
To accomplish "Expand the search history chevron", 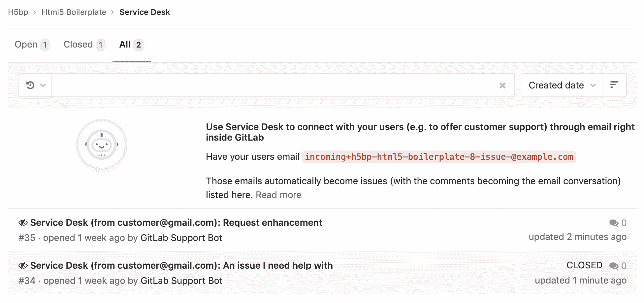I will (x=43, y=85).
